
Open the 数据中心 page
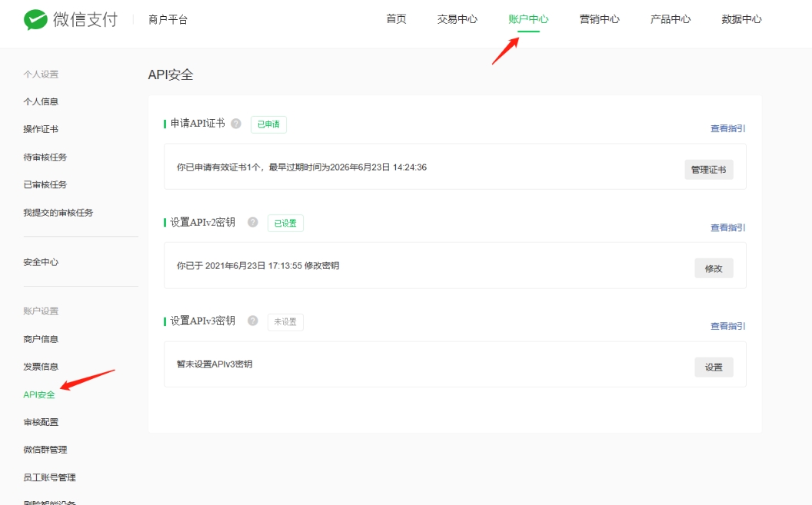(x=740, y=19)
